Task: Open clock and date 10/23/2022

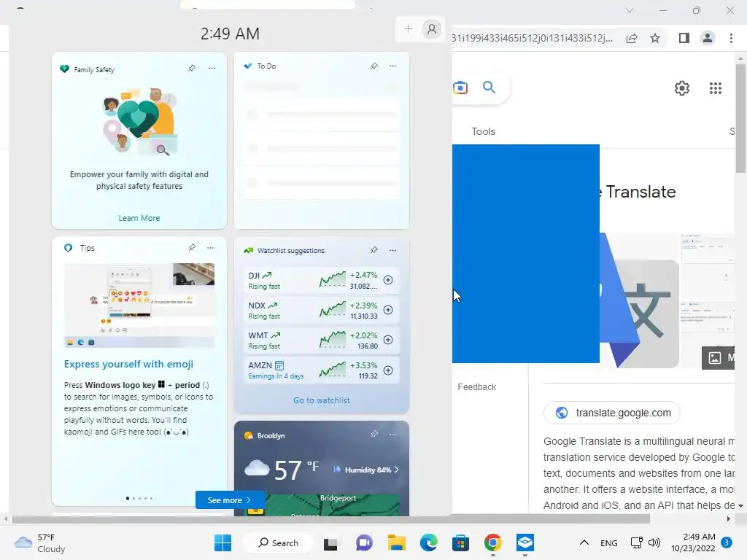Action: tap(693, 542)
